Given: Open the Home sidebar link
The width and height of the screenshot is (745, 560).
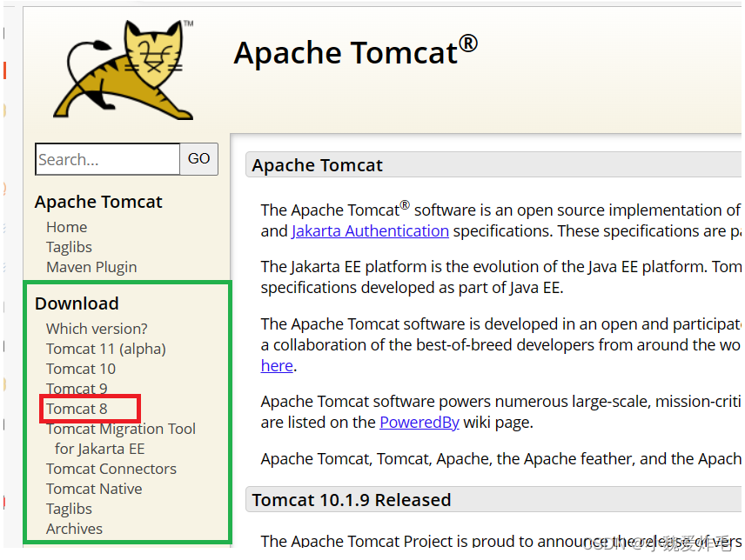Looking at the screenshot, I should (x=66, y=227).
